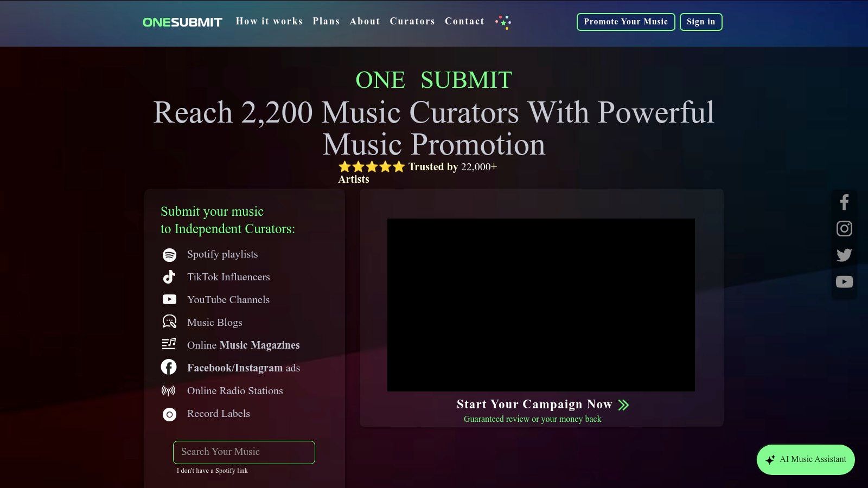Click the 'Reach 2,200 Music Curators' headline
Screen dimensions: 868x488
click(x=434, y=128)
